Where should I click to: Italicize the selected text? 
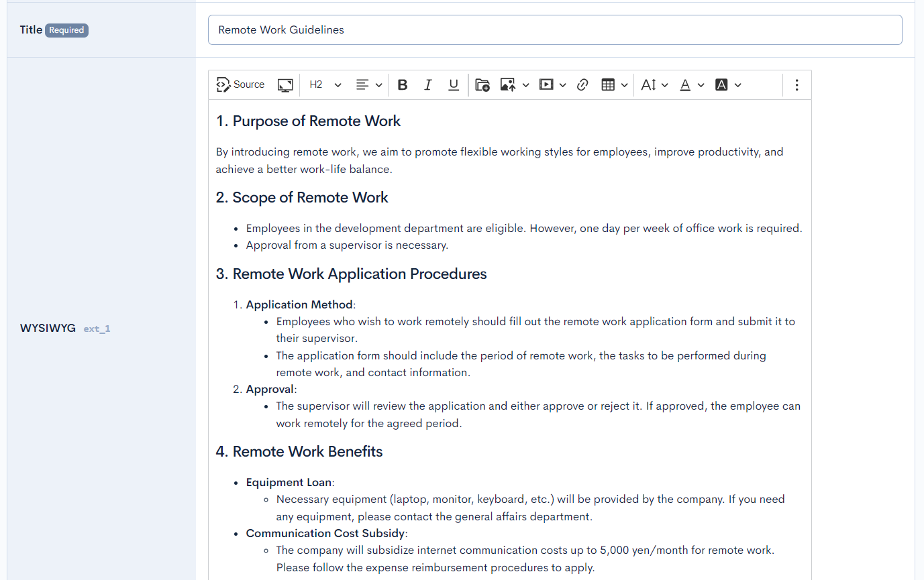[x=427, y=84]
